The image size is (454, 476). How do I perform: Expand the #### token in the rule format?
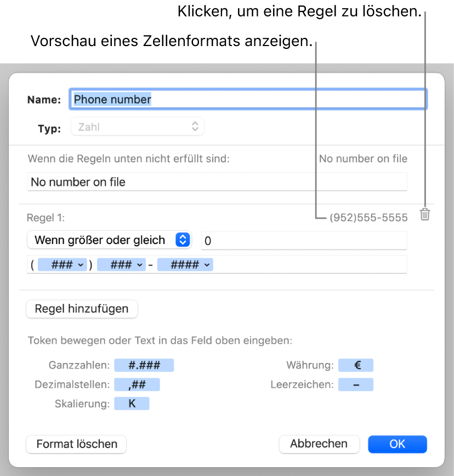point(207,265)
